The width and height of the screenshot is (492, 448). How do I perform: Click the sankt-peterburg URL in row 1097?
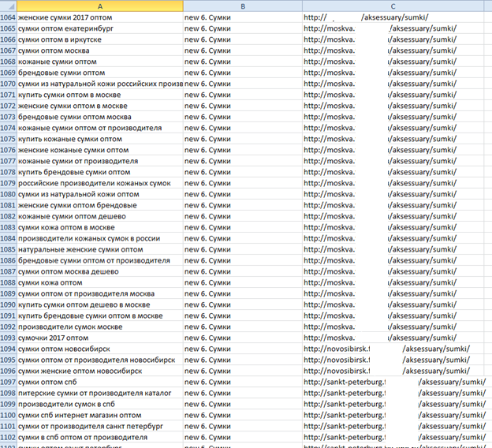point(394,382)
